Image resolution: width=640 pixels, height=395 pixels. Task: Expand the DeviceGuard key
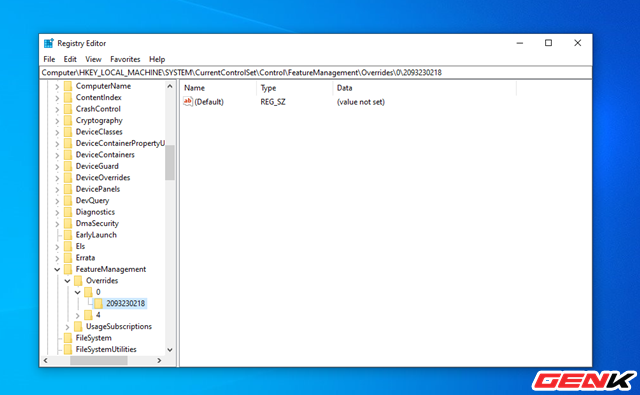point(57,166)
